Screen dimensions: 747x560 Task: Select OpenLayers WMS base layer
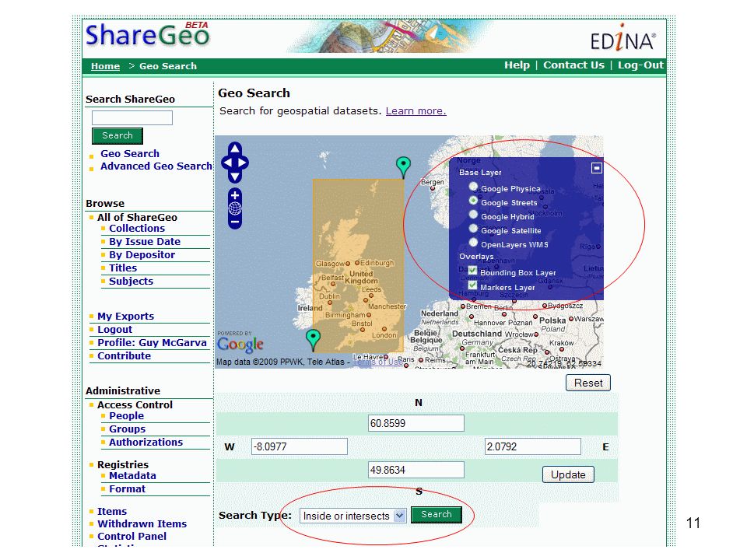tap(473, 243)
